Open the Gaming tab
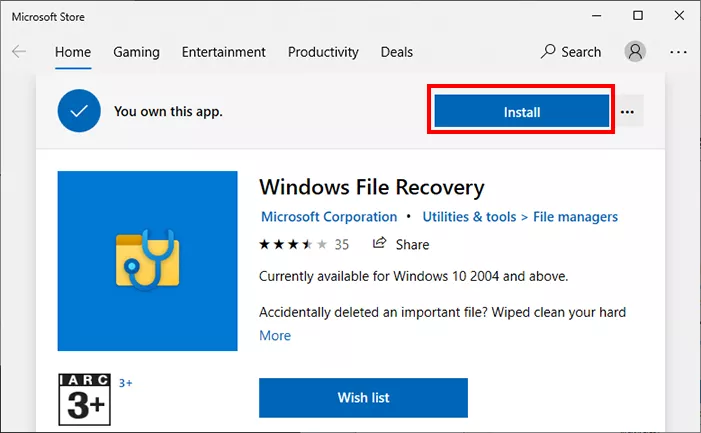The width and height of the screenshot is (701, 433). 136,52
